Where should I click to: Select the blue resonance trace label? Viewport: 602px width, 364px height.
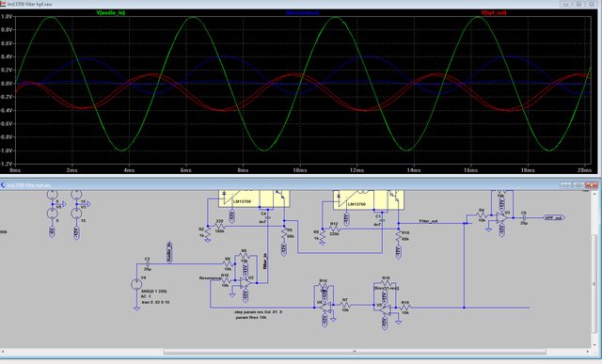(302, 12)
